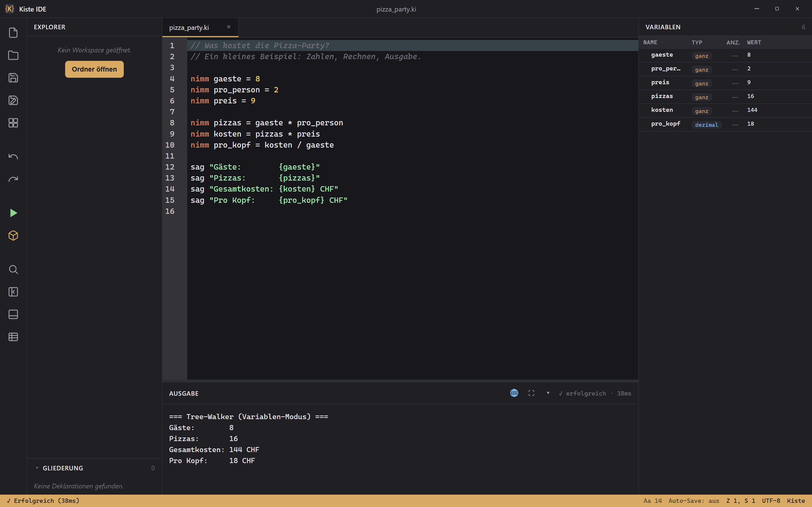The image size is (812, 507).
Task: Open the folder icon in the sidebar
Action: [13, 55]
